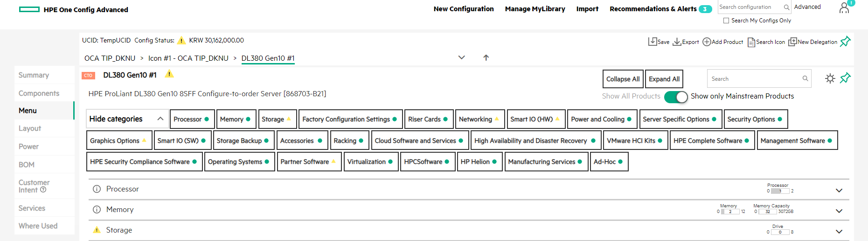Switch to the Components tab

44,93
